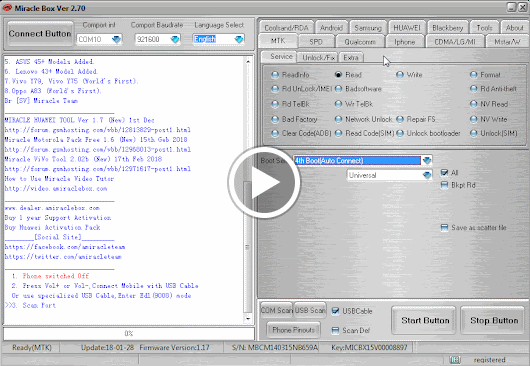The width and height of the screenshot is (530, 366).
Task: Click the facebook.com/amiracleteam link
Action: [65, 247]
